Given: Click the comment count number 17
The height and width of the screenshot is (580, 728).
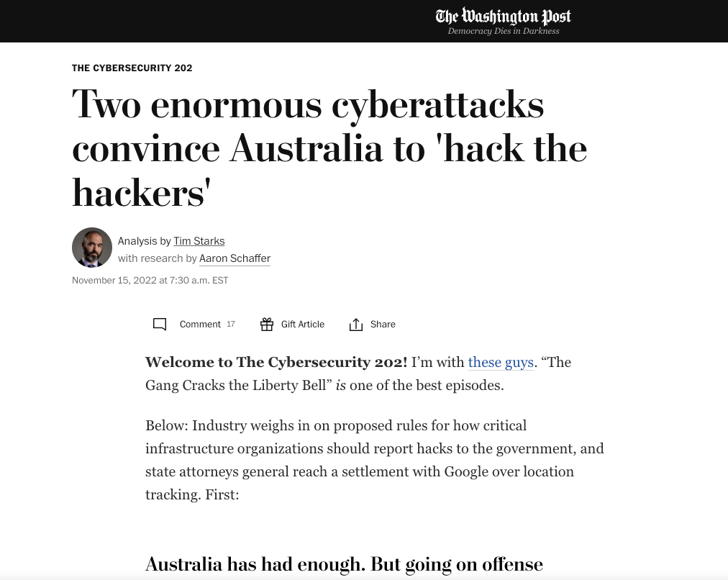Looking at the screenshot, I should (x=231, y=325).
